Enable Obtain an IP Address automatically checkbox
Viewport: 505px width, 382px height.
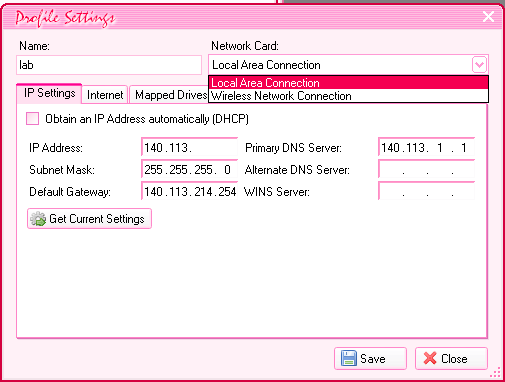pyautogui.click(x=33, y=119)
